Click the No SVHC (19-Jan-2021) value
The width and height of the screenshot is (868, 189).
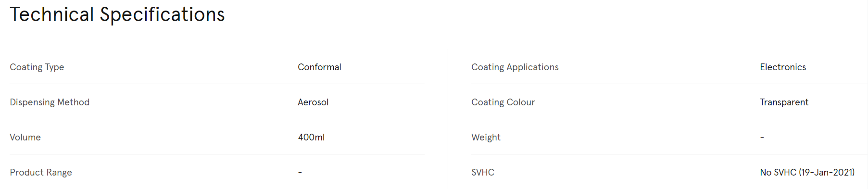[x=807, y=172]
